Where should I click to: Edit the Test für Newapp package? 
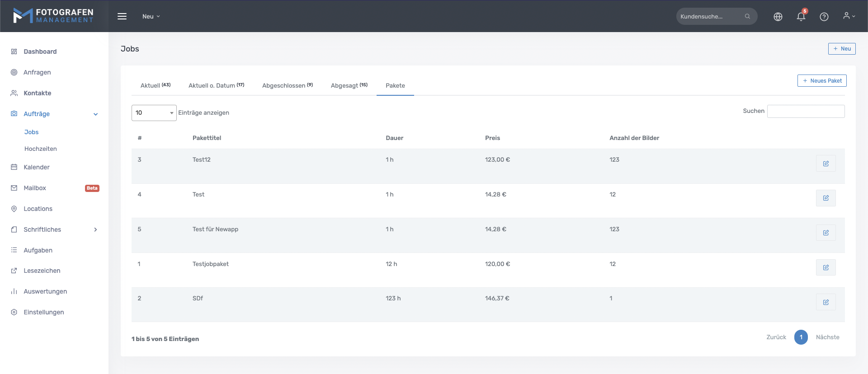tap(826, 233)
